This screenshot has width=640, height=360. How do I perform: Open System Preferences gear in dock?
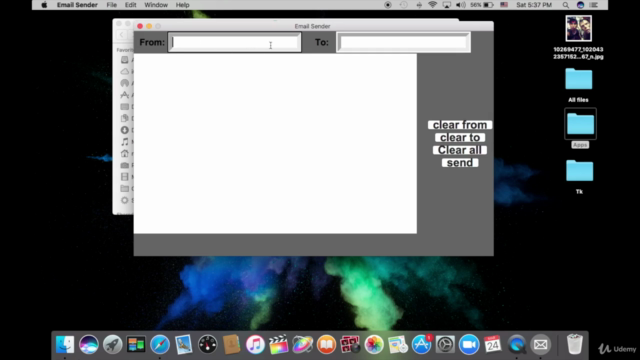click(x=445, y=344)
